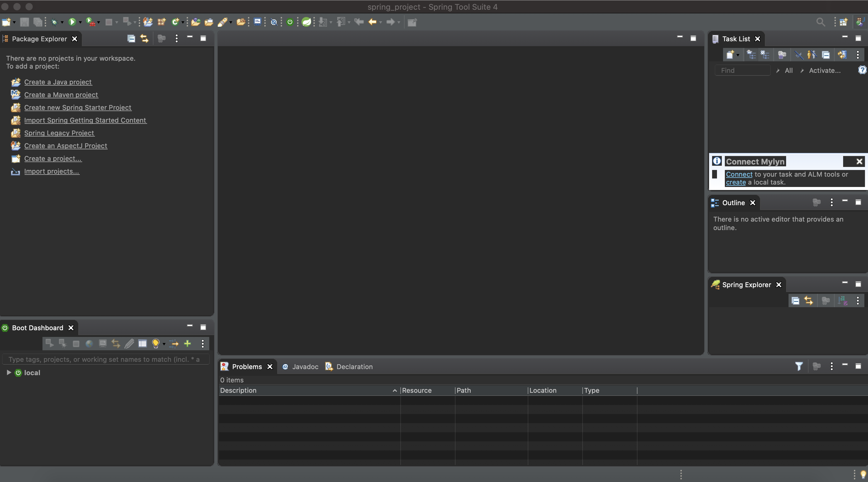
Task: Expand the local node in Boot Dashboard
Action: coord(9,372)
